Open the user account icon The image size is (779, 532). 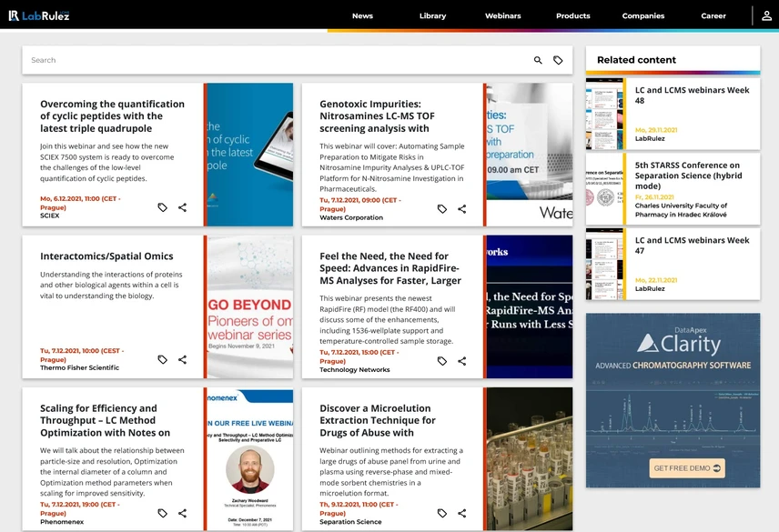click(766, 15)
